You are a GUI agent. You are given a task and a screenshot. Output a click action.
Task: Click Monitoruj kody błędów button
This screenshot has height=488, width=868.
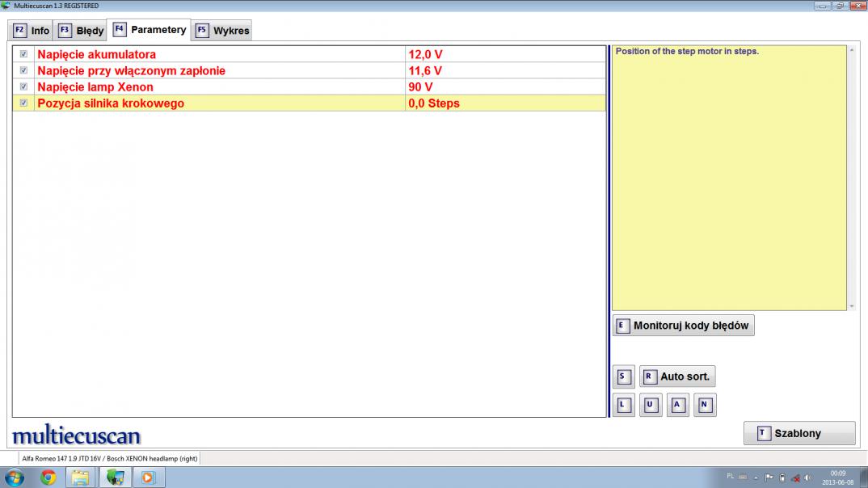click(x=683, y=326)
